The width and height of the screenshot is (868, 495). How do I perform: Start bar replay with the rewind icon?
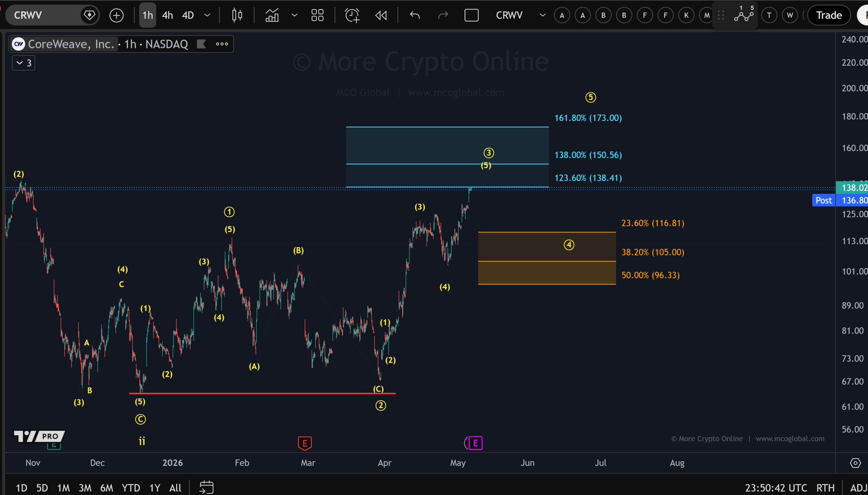click(x=381, y=16)
